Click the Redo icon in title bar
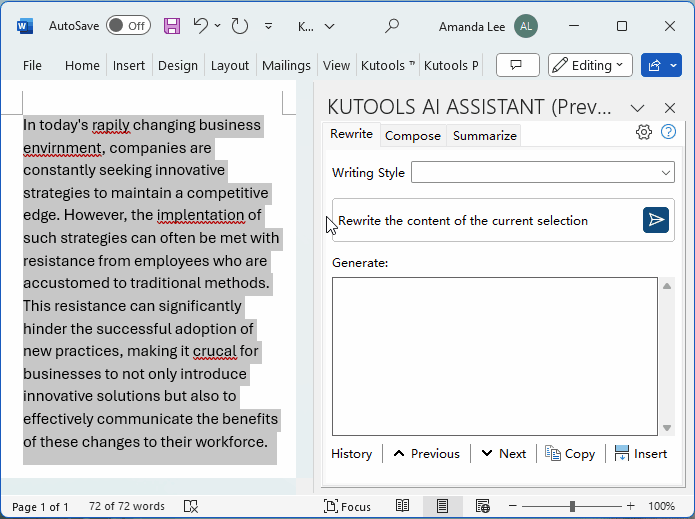The width and height of the screenshot is (695, 519). point(239,26)
